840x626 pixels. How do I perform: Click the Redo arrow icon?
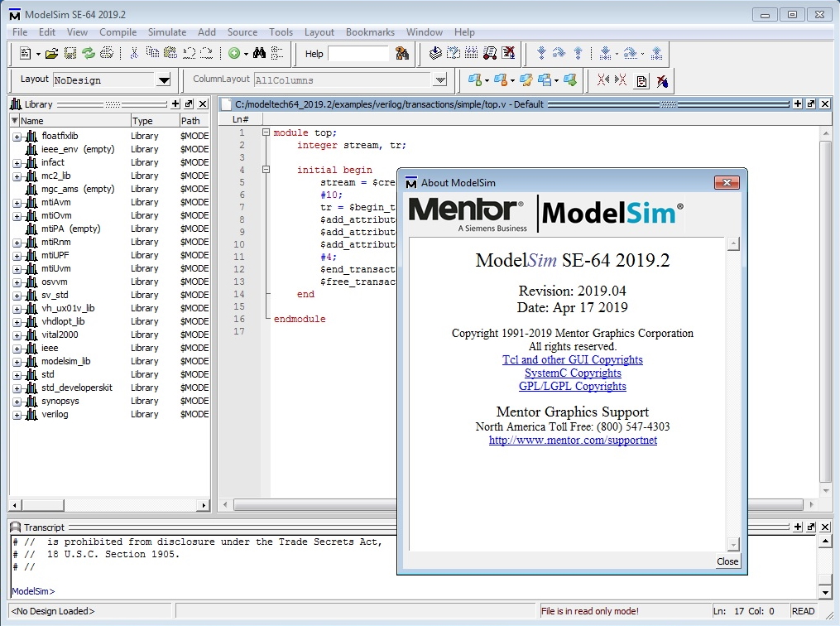[206, 52]
